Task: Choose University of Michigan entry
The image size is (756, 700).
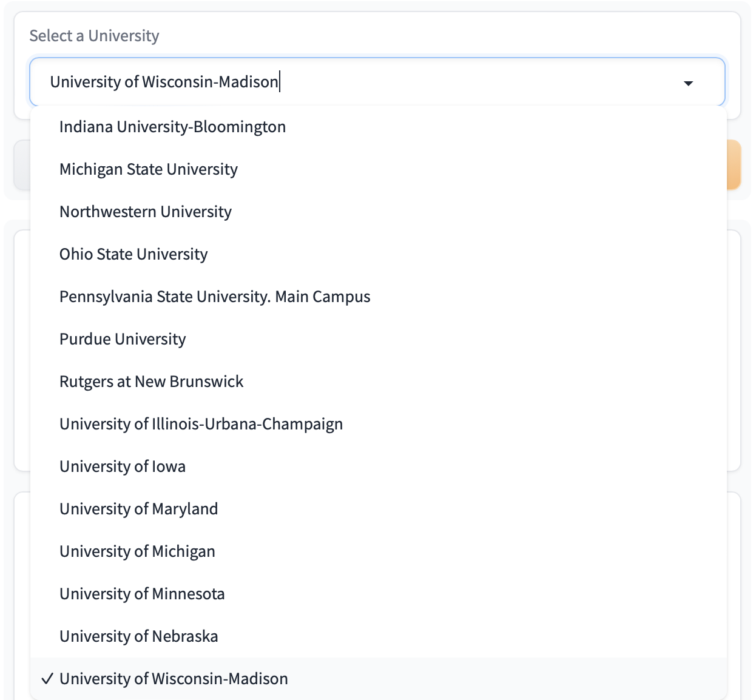Action: [137, 551]
